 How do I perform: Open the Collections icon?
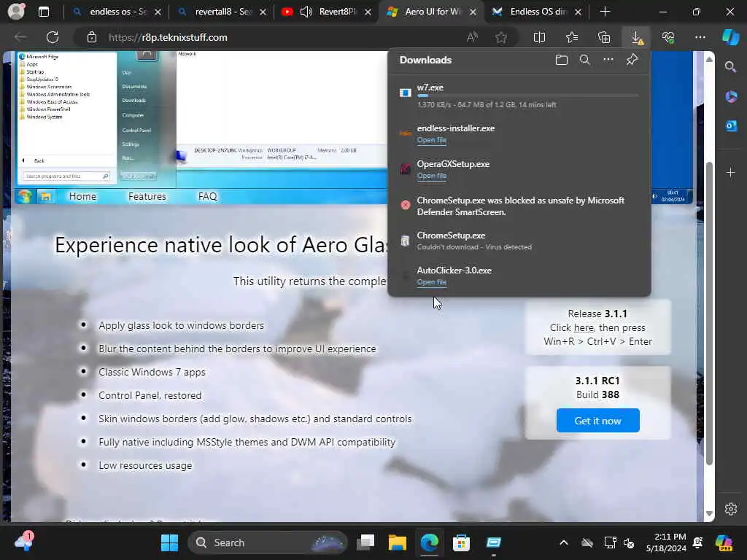point(604,37)
